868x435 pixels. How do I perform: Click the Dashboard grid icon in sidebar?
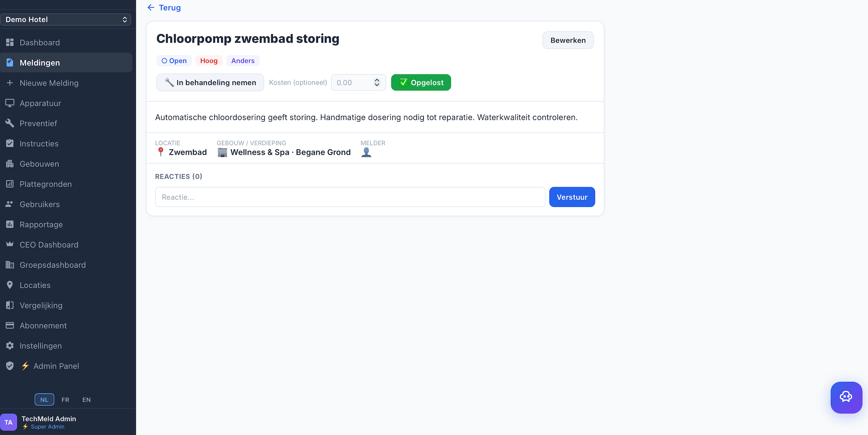[x=10, y=42]
